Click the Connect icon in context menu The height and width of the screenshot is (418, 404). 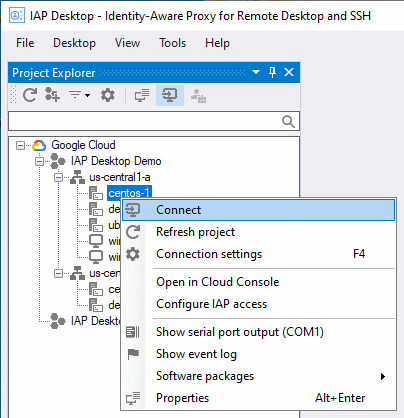click(x=133, y=210)
